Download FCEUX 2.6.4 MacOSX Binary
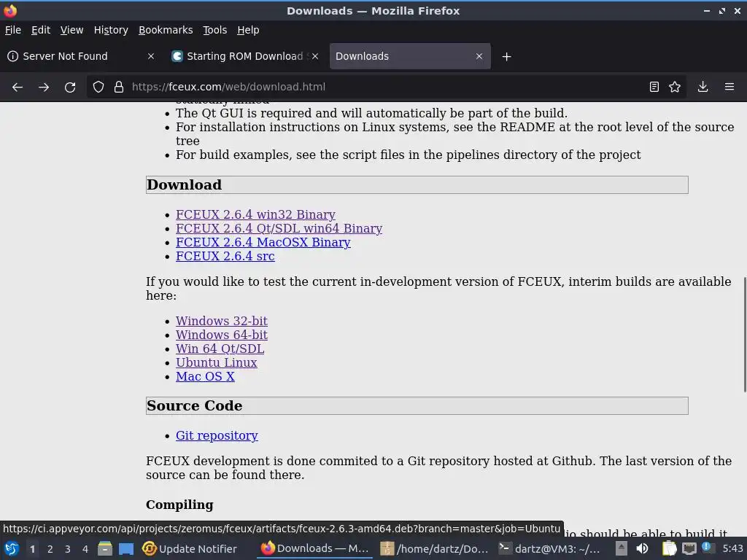Image resolution: width=747 pixels, height=560 pixels. [x=263, y=242]
